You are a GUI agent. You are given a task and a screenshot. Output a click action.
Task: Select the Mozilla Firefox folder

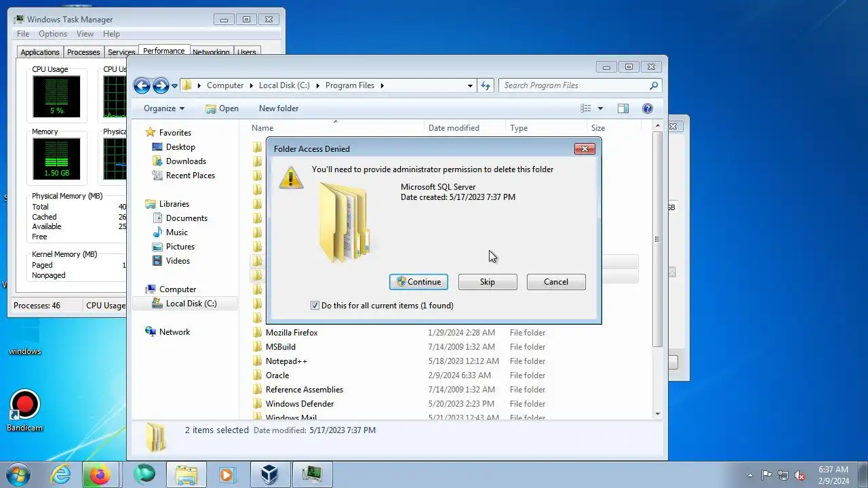292,333
